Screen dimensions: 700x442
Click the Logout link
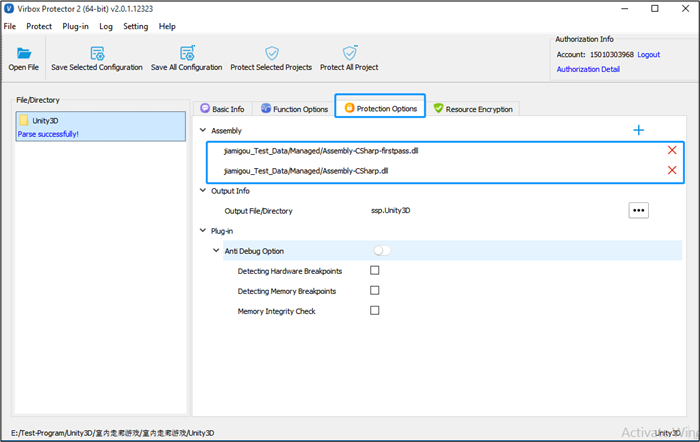pos(649,54)
